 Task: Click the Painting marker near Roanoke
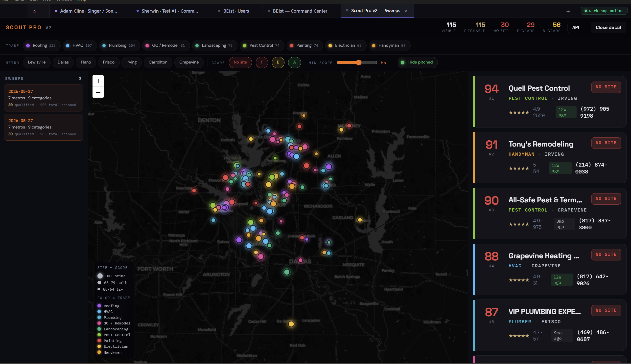[194, 191]
